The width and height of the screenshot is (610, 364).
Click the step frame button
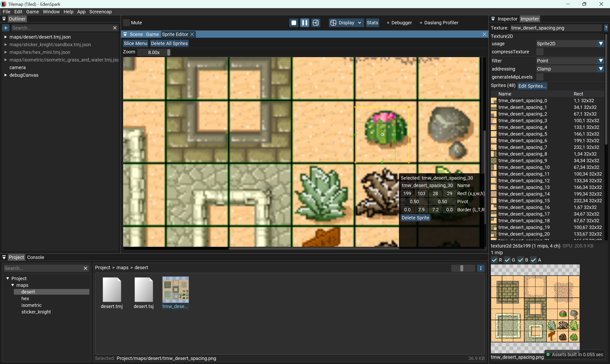click(x=316, y=23)
